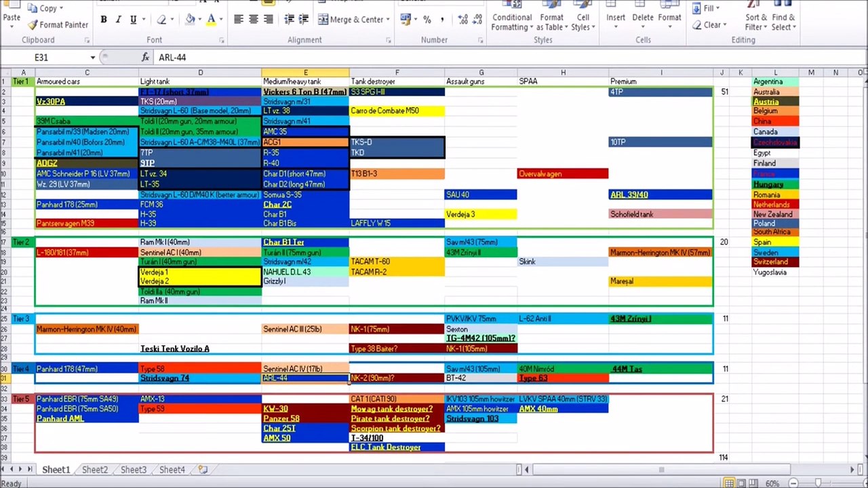Open fill color dropdown arrow
This screenshot has height=488, width=868.
200,20
